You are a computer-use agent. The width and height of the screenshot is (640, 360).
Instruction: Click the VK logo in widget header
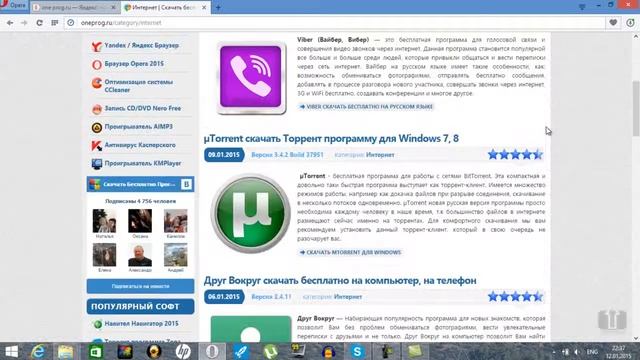click(x=186, y=184)
